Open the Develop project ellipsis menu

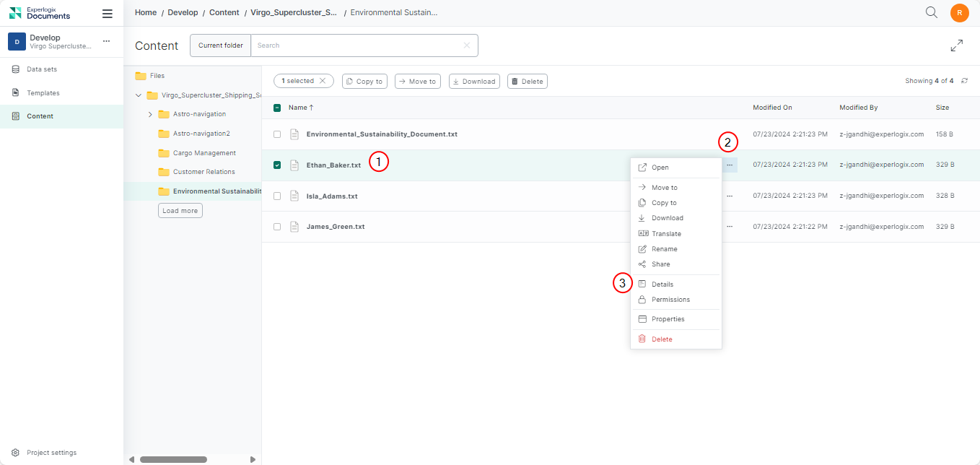[106, 41]
